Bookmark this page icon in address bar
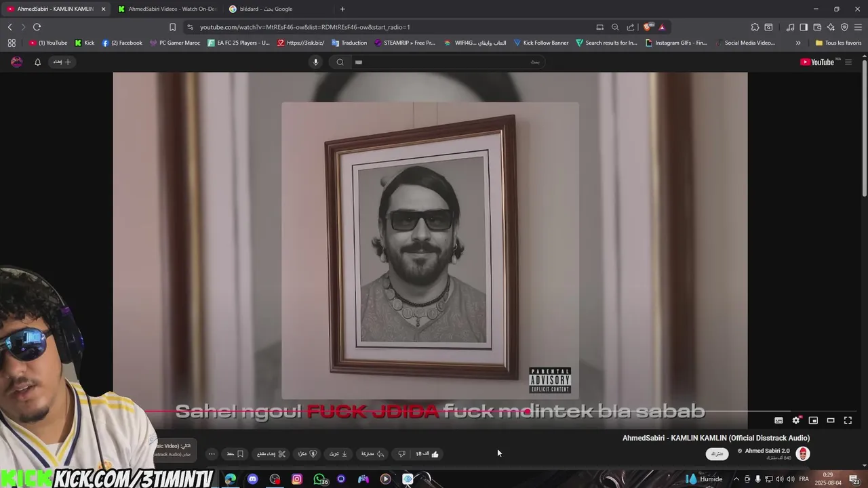The image size is (868, 488). pos(172,27)
